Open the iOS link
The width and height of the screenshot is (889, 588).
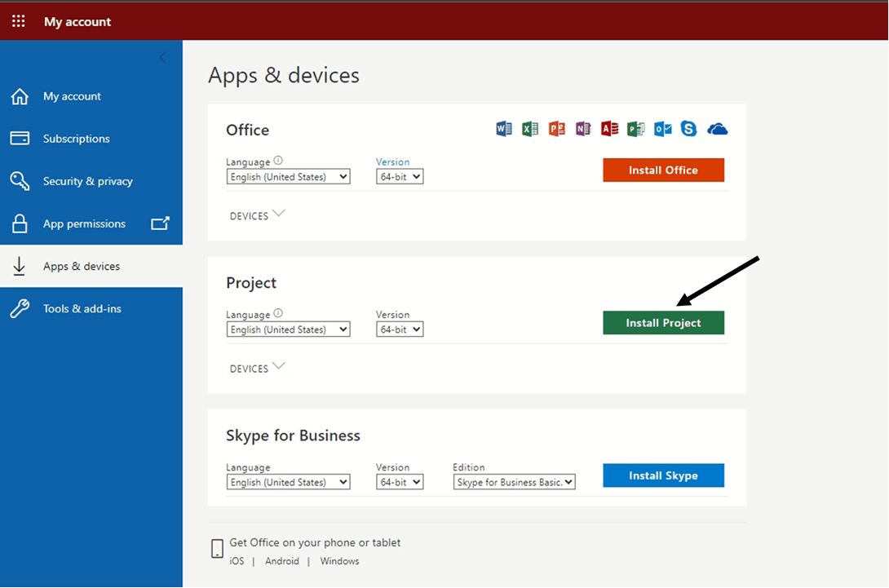click(237, 561)
